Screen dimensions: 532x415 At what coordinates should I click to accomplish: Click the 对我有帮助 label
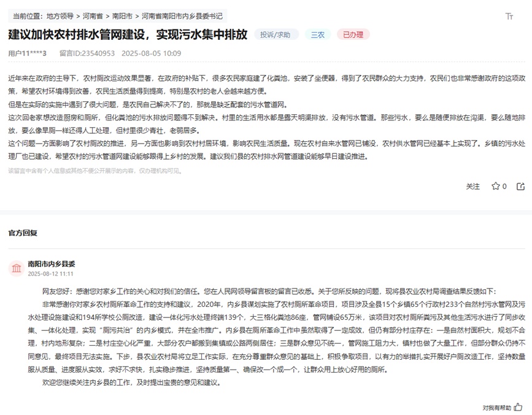point(496,407)
